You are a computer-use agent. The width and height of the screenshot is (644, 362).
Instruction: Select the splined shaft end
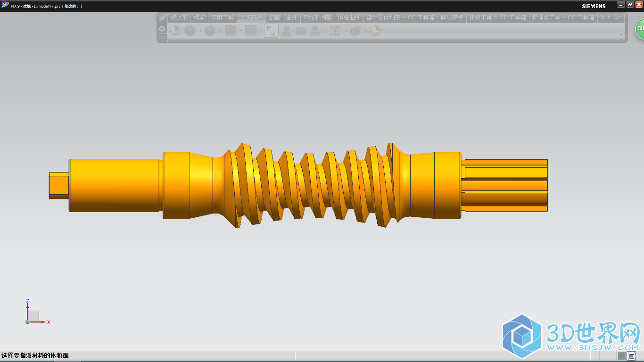point(504,185)
